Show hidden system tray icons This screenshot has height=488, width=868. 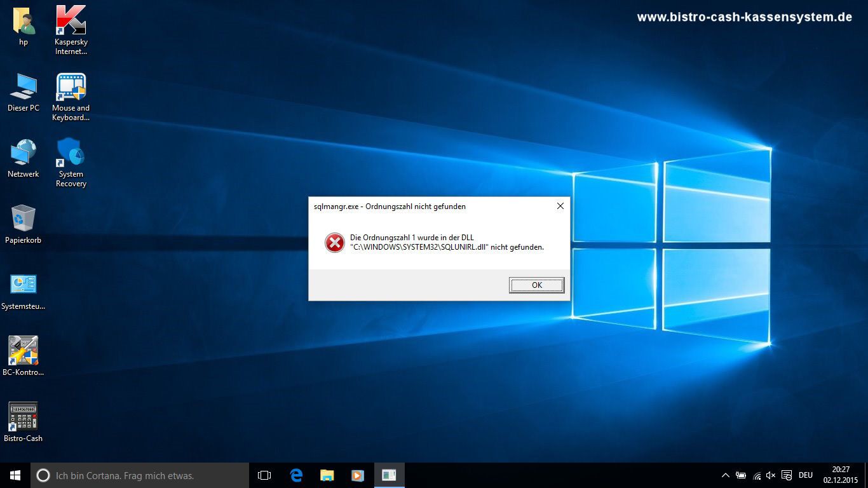point(725,475)
